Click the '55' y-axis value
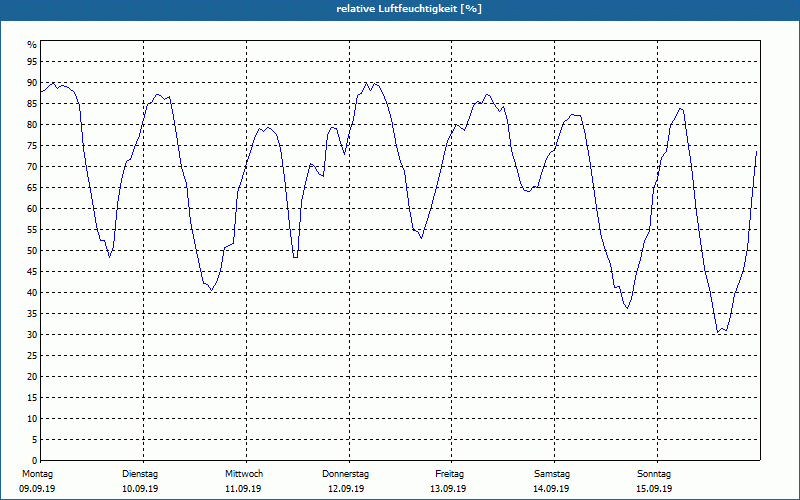Viewport: 800px width, 500px height. coord(32,230)
